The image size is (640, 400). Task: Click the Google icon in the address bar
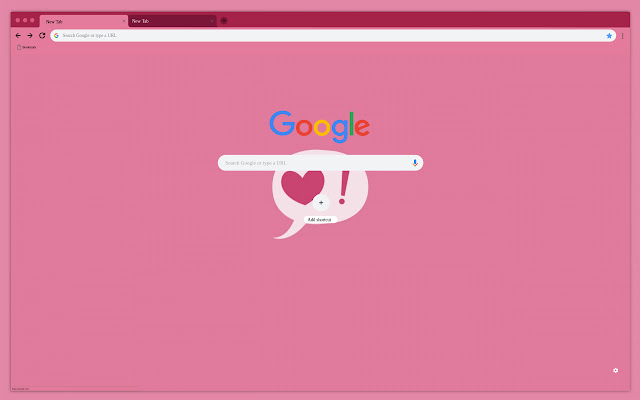pyautogui.click(x=56, y=36)
